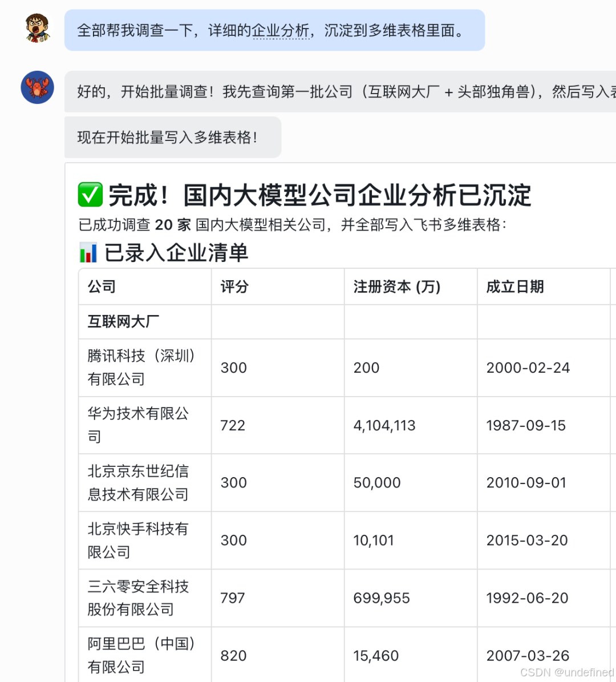The height and width of the screenshot is (682, 616).
Task: Select cell 三六零安全科技股份有限公司
Action: tap(145, 598)
